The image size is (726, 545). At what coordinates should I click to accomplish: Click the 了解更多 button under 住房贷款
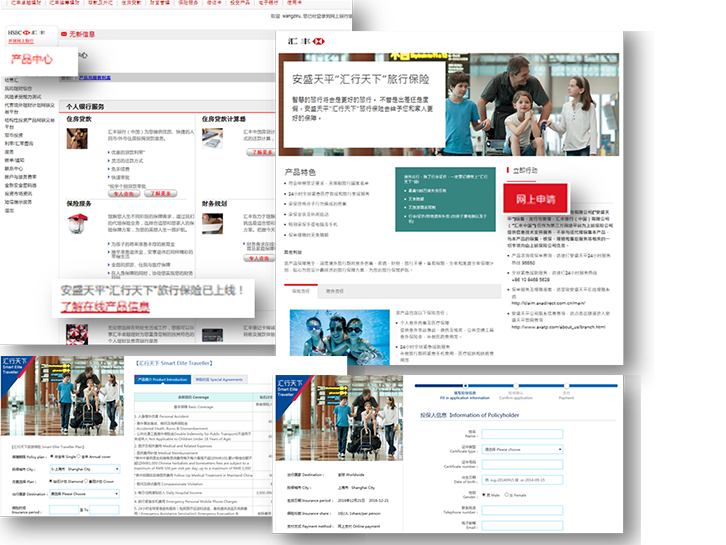pyautogui.click(x=160, y=194)
